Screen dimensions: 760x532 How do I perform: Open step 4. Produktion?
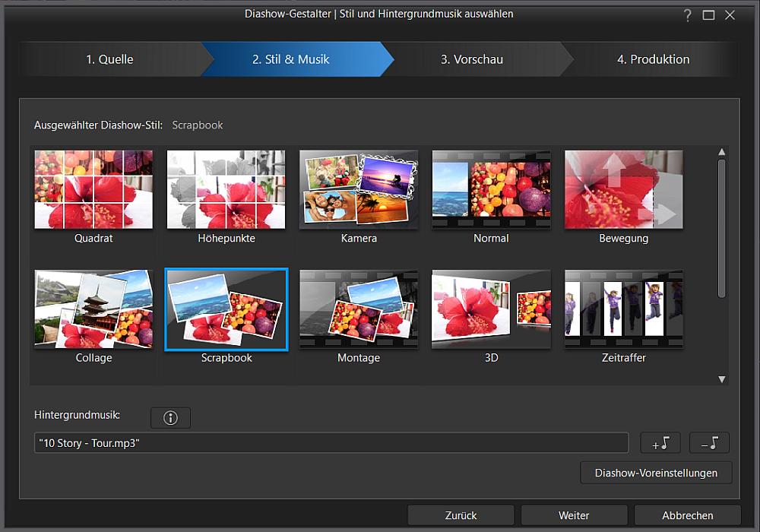[653, 59]
